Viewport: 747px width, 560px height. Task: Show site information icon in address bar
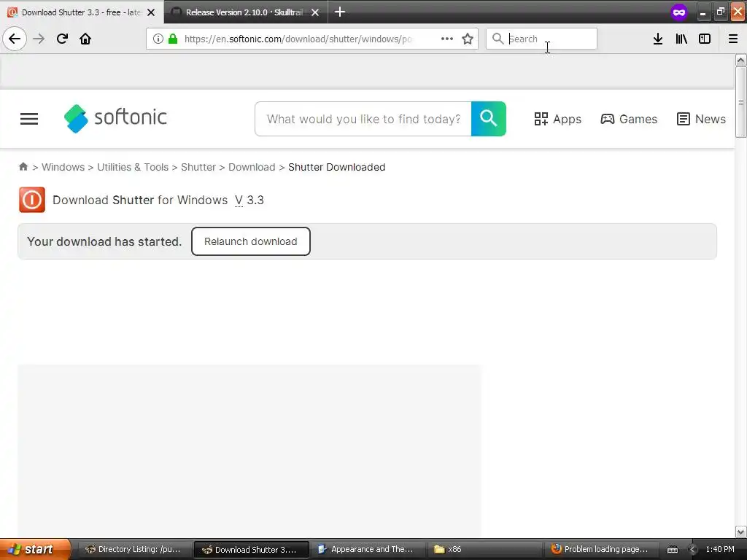point(158,39)
